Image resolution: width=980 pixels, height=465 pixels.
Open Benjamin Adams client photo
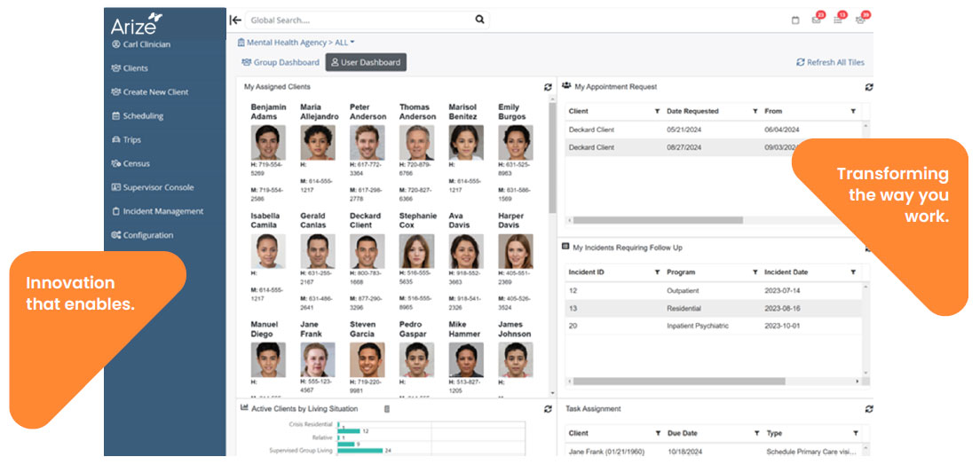[x=268, y=143]
